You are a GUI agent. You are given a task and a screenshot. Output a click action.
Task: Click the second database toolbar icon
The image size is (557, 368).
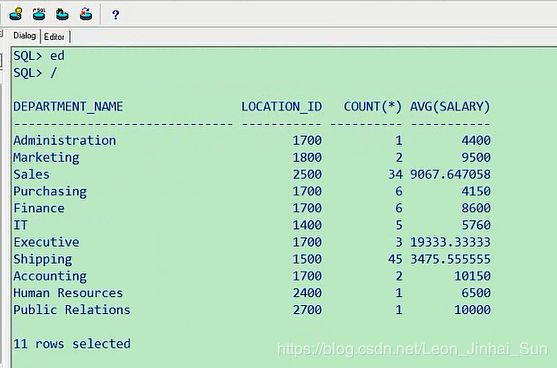point(39,14)
